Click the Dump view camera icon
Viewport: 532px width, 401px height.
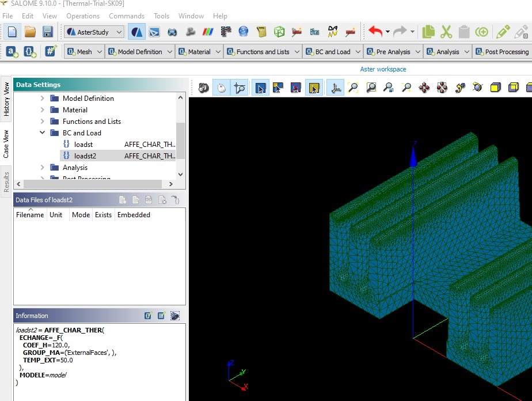pyautogui.click(x=204, y=88)
